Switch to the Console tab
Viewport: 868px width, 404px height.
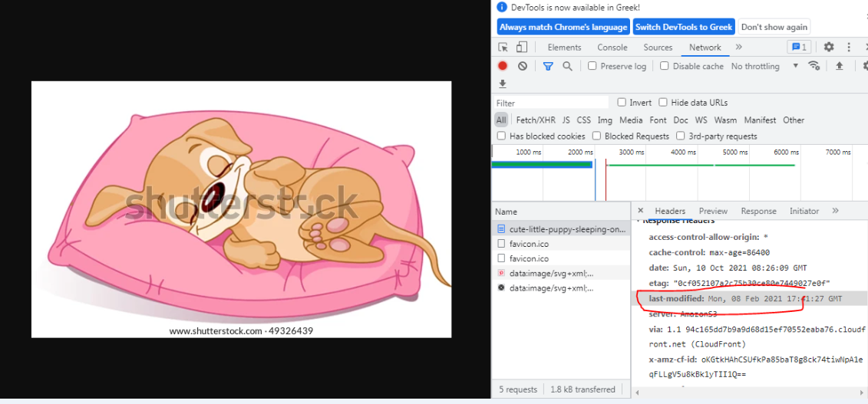click(x=612, y=48)
